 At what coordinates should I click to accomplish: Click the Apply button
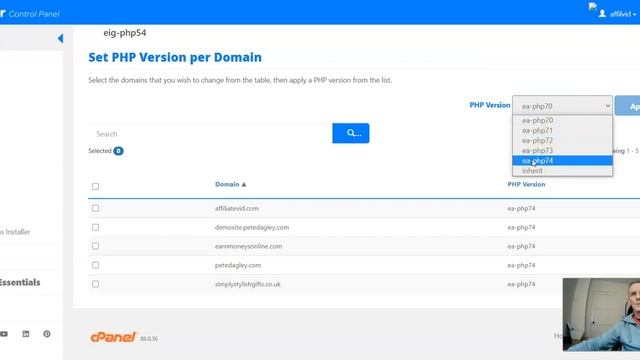(x=628, y=106)
